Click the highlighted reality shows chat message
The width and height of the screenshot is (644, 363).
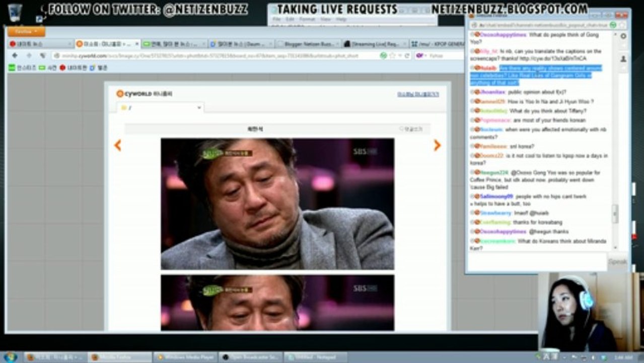click(x=536, y=75)
